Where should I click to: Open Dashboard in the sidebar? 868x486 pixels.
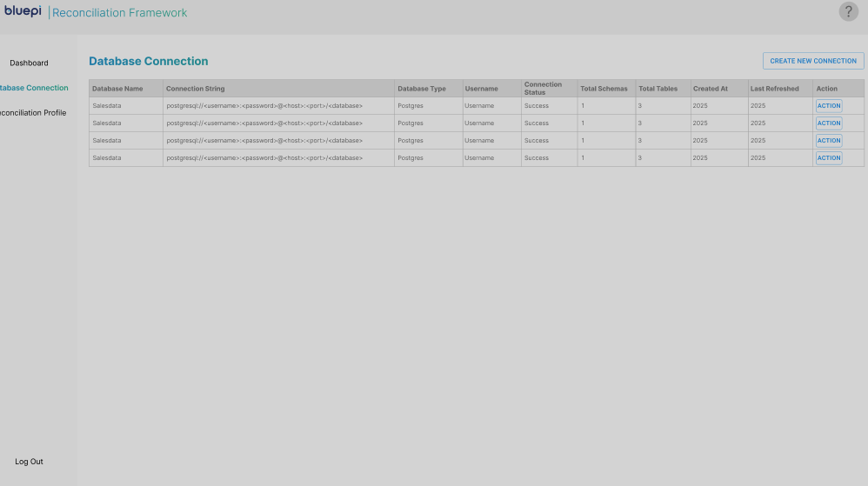click(29, 63)
